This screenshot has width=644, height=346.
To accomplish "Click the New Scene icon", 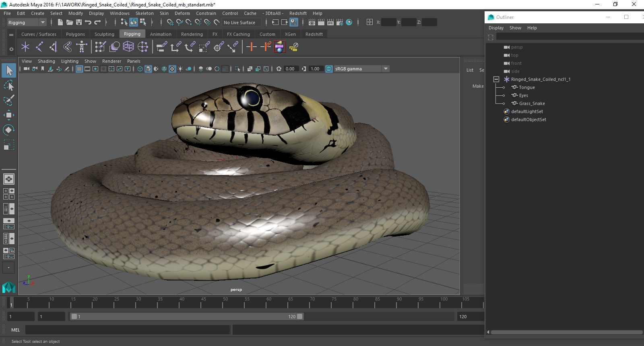I will 60,23.
